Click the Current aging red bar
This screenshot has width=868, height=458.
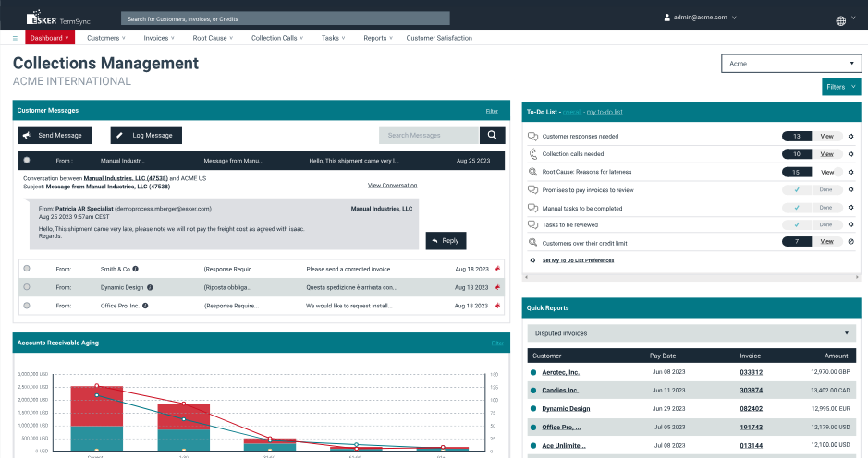[97, 405]
